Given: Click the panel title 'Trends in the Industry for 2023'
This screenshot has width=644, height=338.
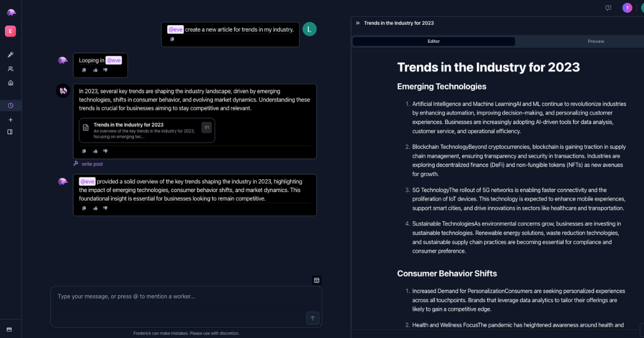Looking at the screenshot, I should [399, 23].
